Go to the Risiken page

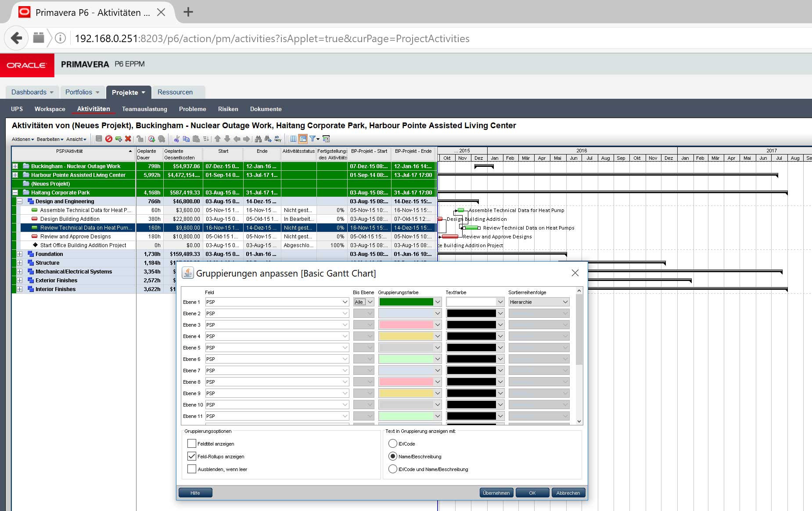(x=228, y=109)
